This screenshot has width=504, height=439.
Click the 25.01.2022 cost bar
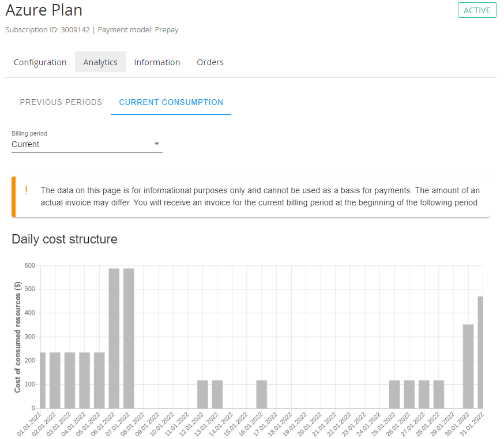tap(394, 394)
